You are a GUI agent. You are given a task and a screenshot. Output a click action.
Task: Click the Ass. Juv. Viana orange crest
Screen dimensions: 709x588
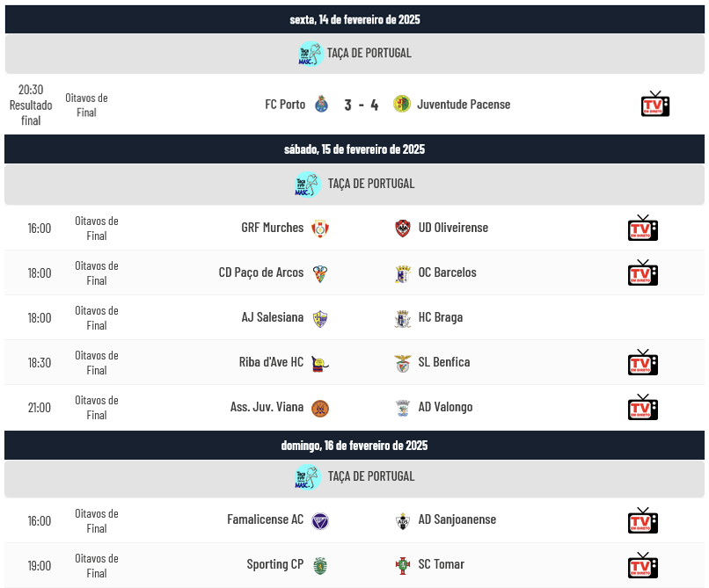click(320, 408)
